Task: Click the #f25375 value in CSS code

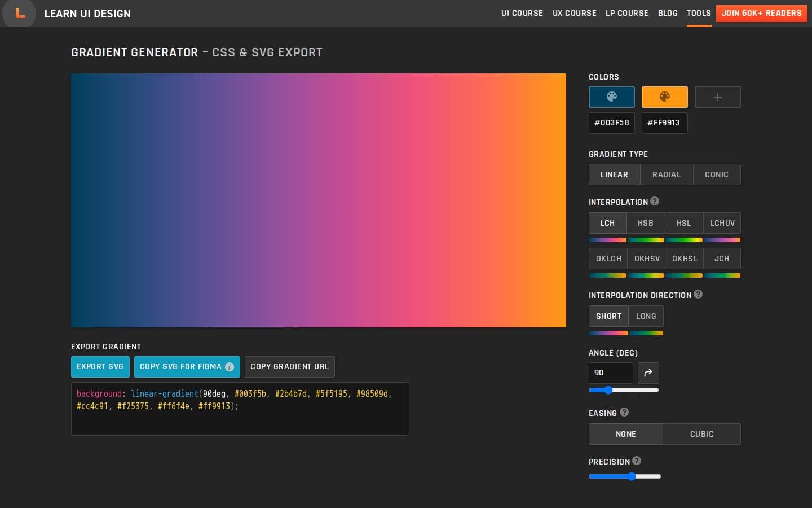Action: 133,406
